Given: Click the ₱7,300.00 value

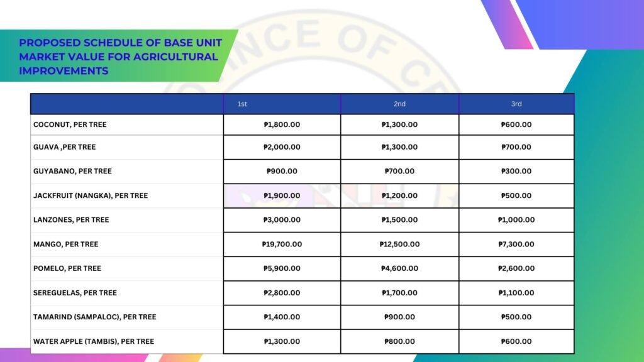Looking at the screenshot, I should 516,244.
